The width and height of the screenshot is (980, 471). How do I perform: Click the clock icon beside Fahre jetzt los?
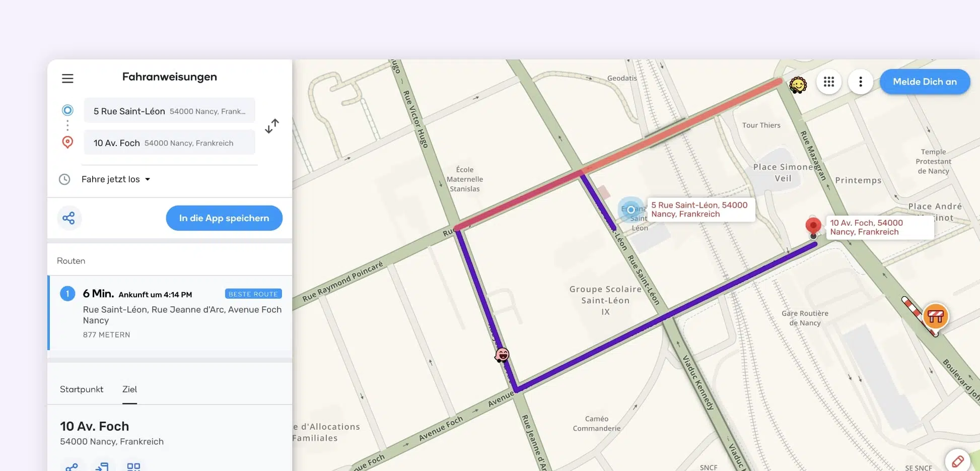pos(64,179)
